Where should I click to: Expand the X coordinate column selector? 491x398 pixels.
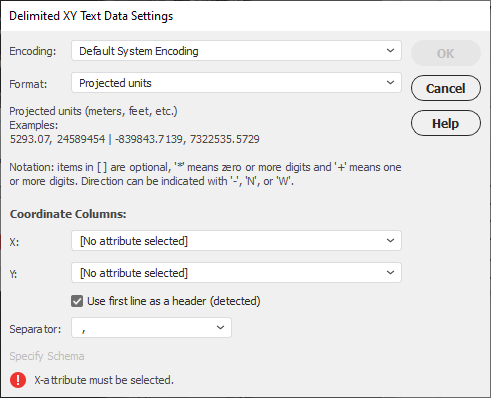click(x=236, y=241)
